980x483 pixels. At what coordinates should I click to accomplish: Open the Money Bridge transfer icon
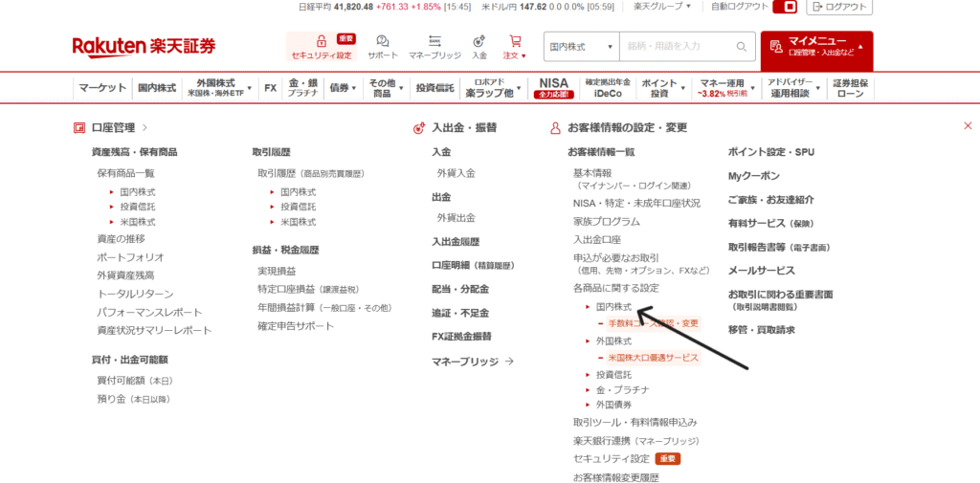coord(434,41)
